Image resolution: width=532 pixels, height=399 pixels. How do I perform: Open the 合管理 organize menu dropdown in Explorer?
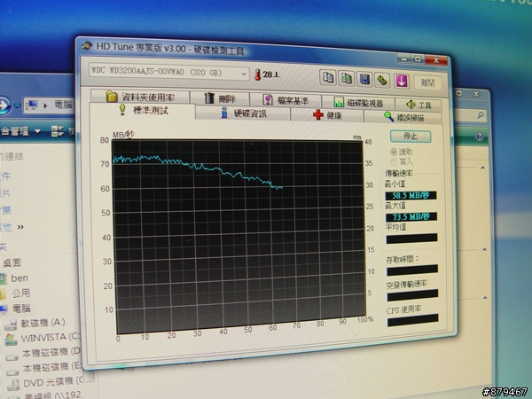(x=20, y=131)
